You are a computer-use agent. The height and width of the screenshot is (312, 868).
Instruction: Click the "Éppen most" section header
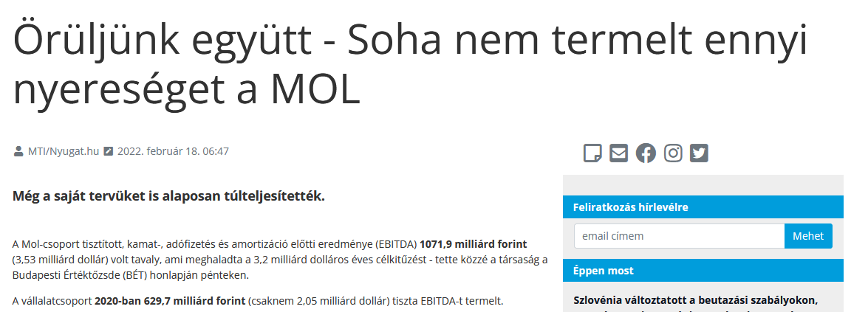pyautogui.click(x=603, y=271)
